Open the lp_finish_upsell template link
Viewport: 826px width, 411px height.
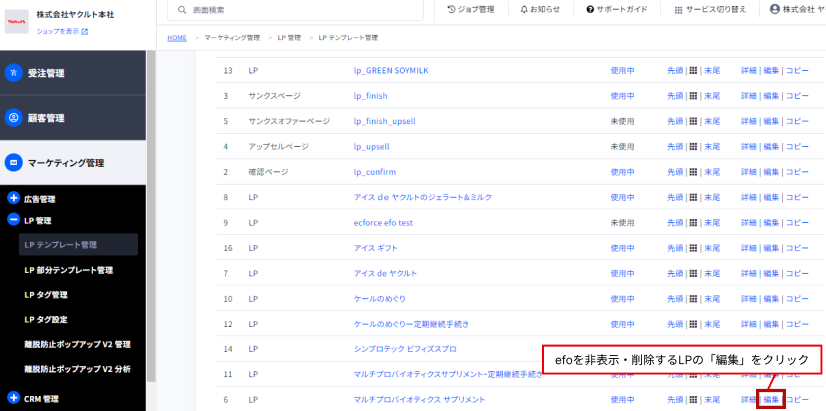[x=385, y=121]
